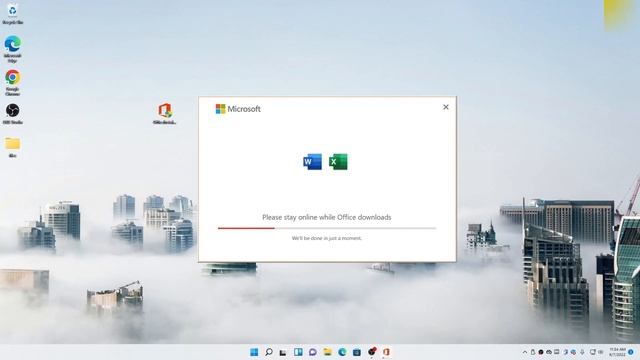The height and width of the screenshot is (360, 640).
Task: Click "We'll be done in just a moment" text
Action: pyautogui.click(x=327, y=238)
